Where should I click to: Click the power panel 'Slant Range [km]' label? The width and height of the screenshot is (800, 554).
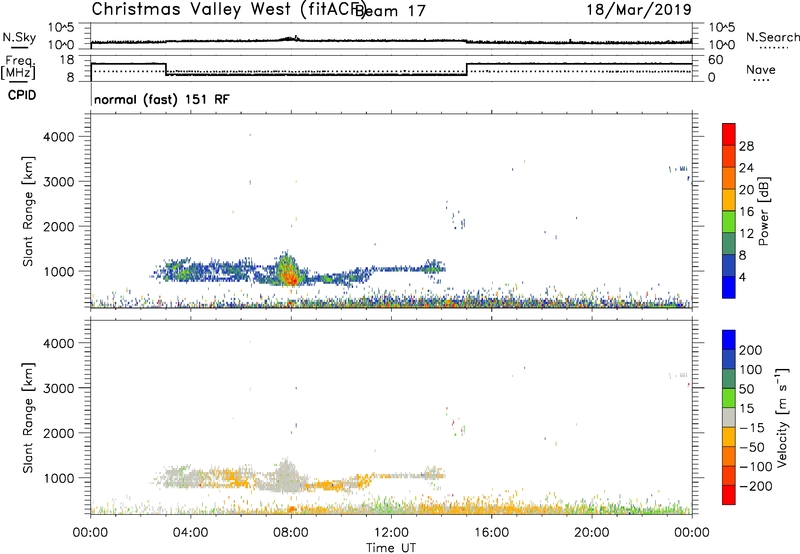[x=28, y=211]
